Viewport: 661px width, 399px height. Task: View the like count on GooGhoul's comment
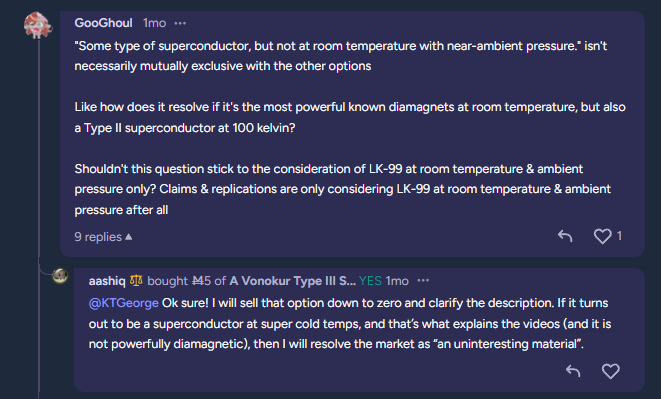coord(619,235)
